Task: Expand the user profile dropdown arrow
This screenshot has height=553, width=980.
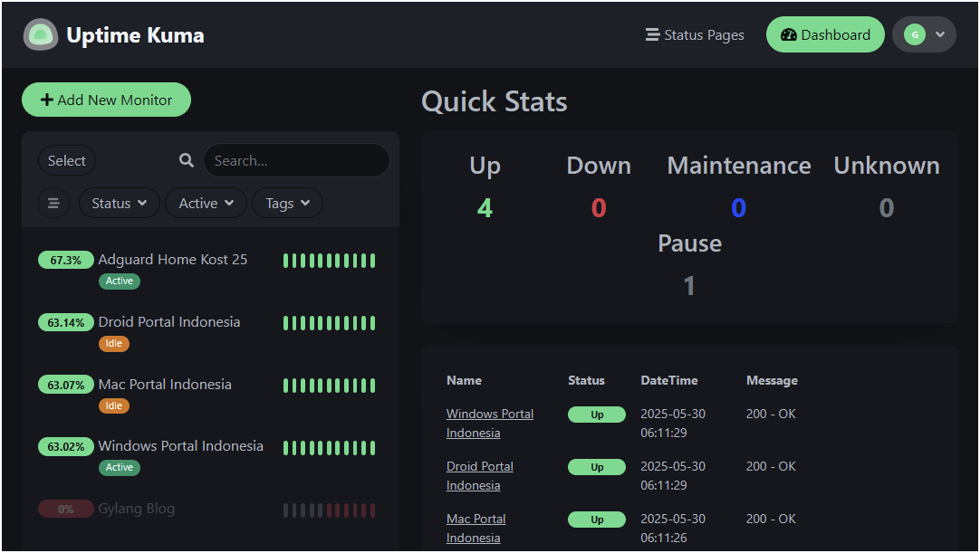Action: (940, 35)
